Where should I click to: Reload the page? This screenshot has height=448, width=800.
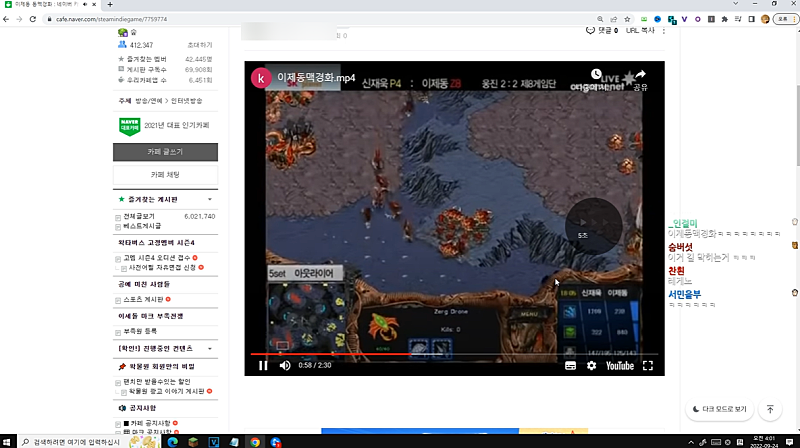pos(33,19)
